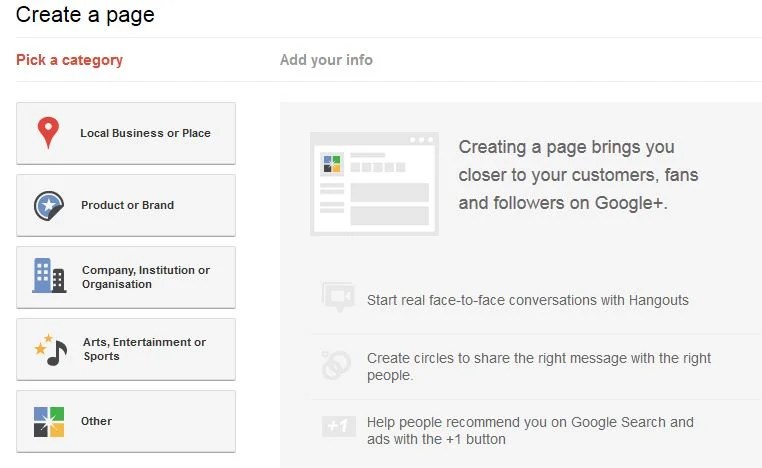Select Local Business or Place category
The height and width of the screenshot is (468, 762).
pos(145,133)
